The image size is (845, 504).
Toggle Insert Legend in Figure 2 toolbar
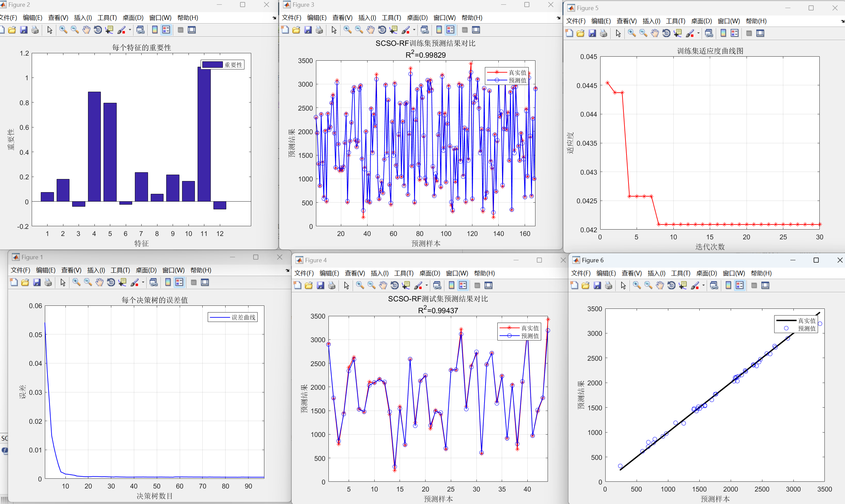tap(166, 30)
